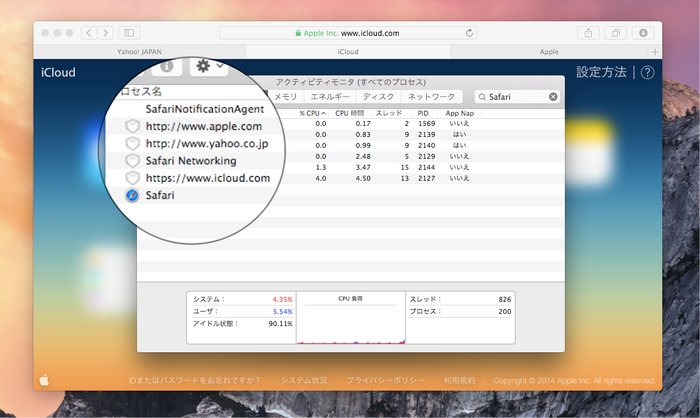700x418 pixels.
Task: Add a new tab with plus button
Action: 655,52
